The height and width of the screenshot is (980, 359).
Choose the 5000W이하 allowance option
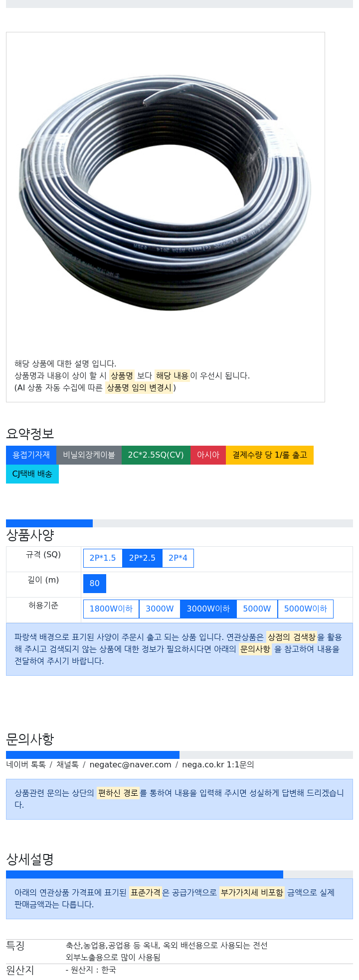[306, 609]
